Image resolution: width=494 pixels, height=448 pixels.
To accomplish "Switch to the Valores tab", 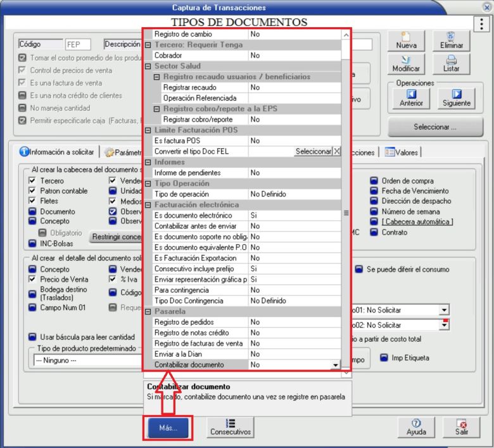I will coord(402,152).
